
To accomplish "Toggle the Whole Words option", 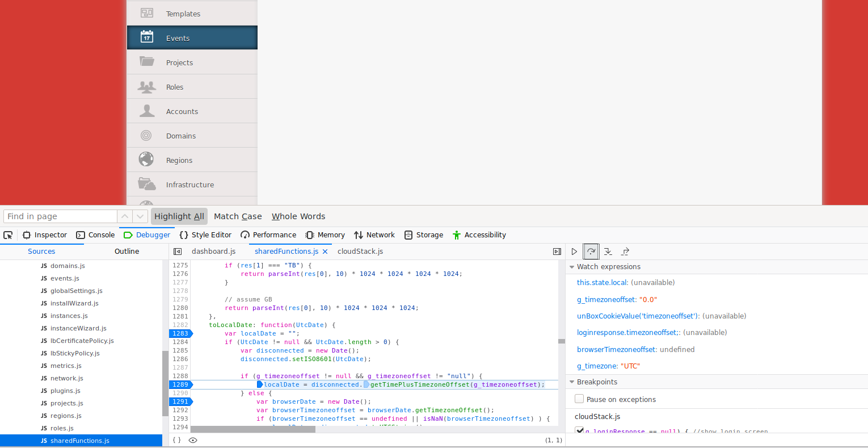I will pyautogui.click(x=298, y=216).
